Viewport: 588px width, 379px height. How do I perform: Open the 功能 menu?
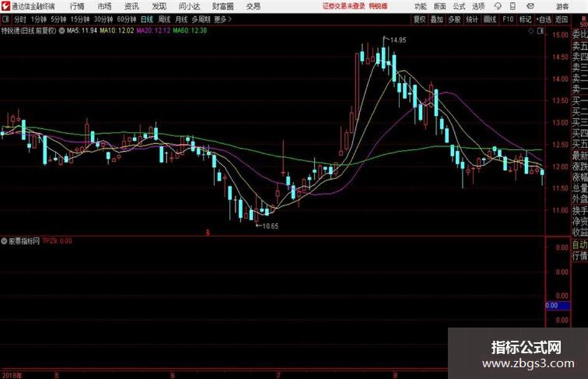pyautogui.click(x=421, y=6)
